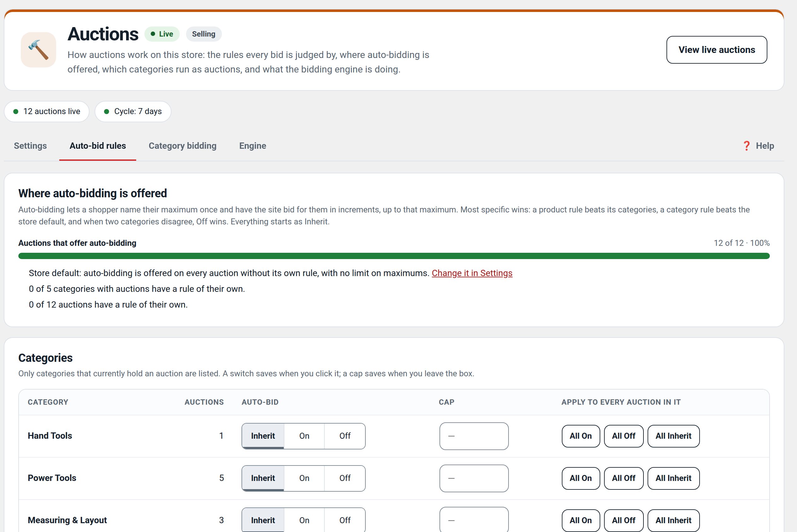The width and height of the screenshot is (797, 532).
Task: Click the green auto-bidding progress bar
Action: tap(394, 256)
